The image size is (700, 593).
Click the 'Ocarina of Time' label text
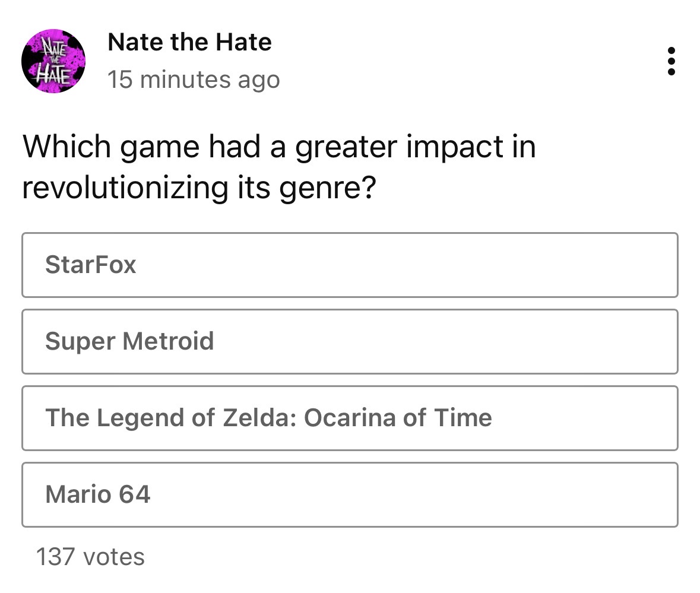[x=398, y=418]
